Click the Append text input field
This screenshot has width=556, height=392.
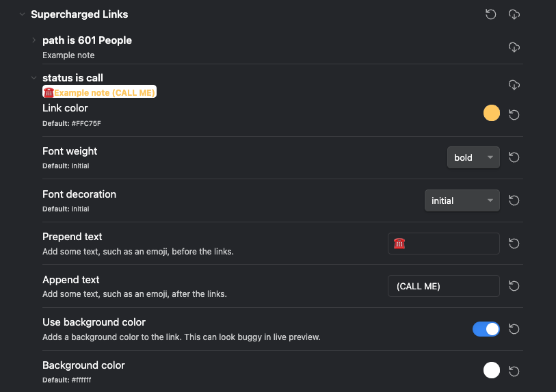tap(443, 286)
